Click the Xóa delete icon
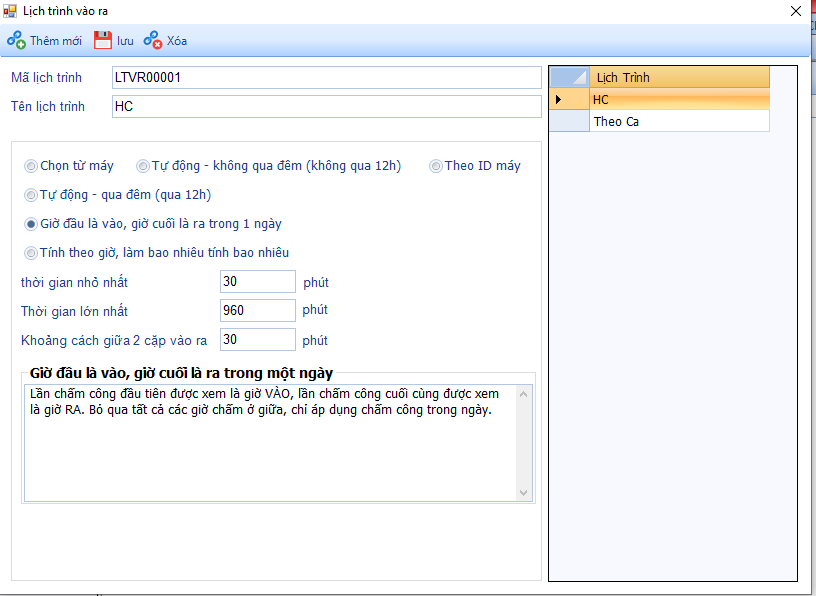 point(152,41)
